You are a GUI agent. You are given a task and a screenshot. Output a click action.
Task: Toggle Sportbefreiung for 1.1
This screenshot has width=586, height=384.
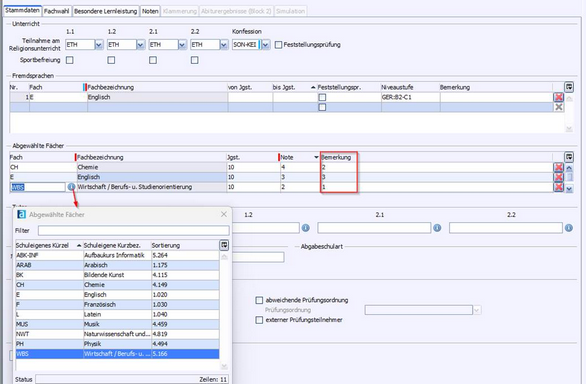click(70, 60)
